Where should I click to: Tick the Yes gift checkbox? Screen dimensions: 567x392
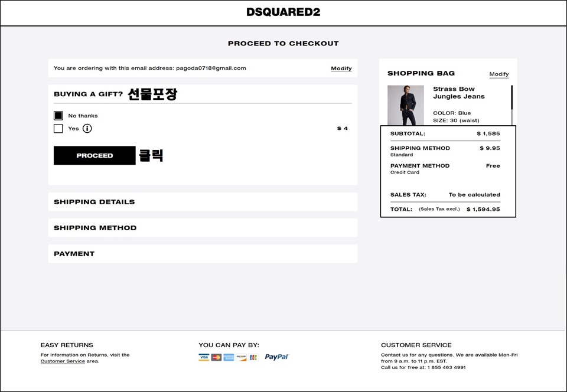click(x=58, y=128)
